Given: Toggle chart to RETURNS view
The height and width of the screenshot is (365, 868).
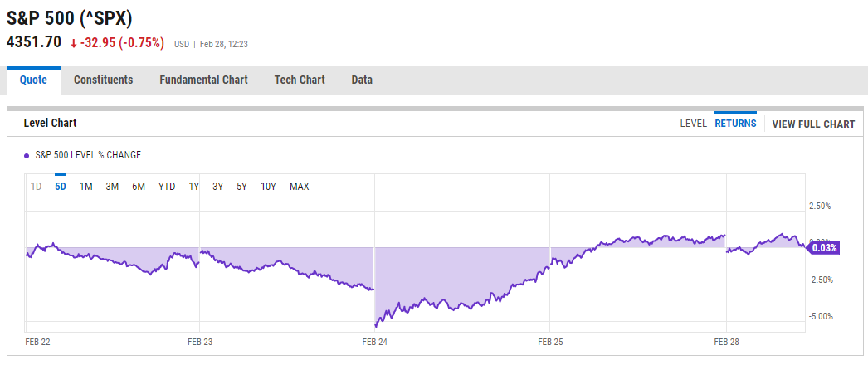Looking at the screenshot, I should pos(735,124).
